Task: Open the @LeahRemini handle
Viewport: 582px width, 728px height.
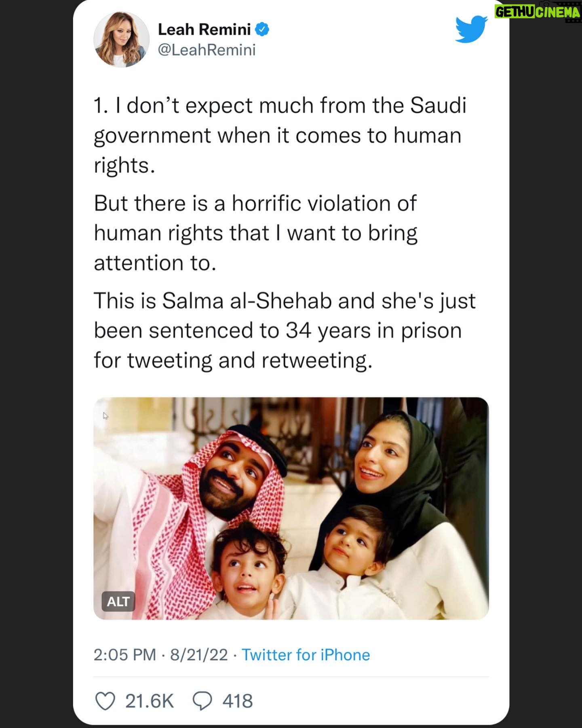Action: pyautogui.click(x=207, y=50)
